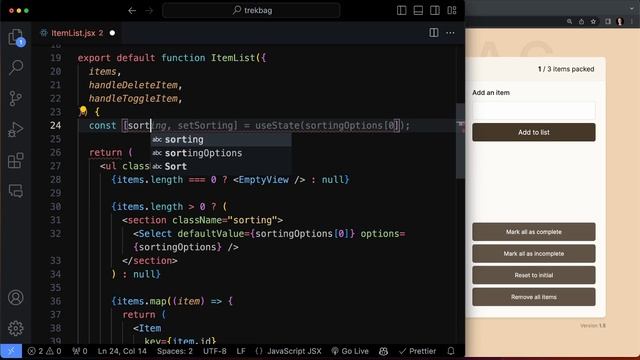Toggle secondary sidebar layout icon
This screenshot has width=640, height=360.
pos(435,11)
